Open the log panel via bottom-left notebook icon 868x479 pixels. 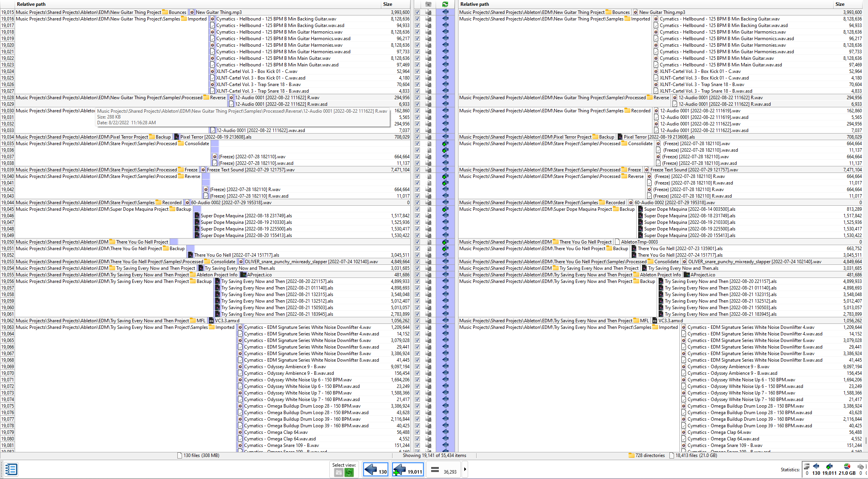11,469
